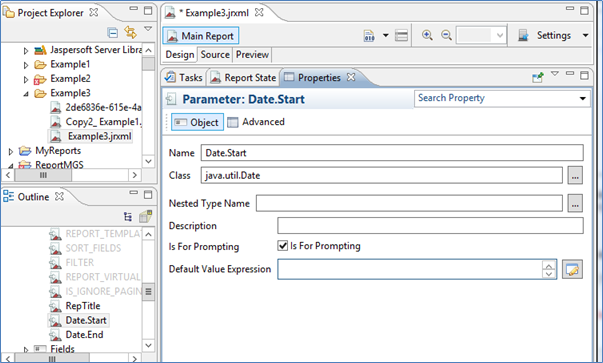603x363 pixels.
Task: Click the dataset and query editor icon
Action: [369, 36]
